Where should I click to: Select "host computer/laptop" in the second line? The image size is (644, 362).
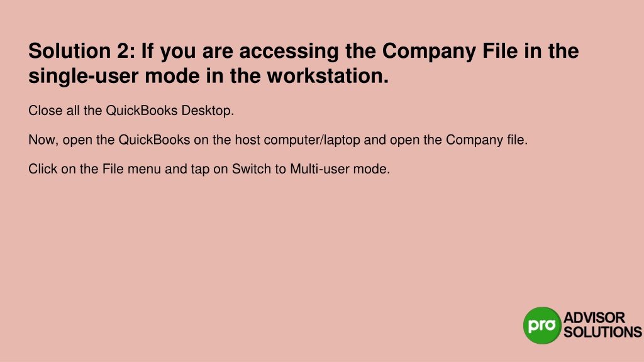point(297,140)
